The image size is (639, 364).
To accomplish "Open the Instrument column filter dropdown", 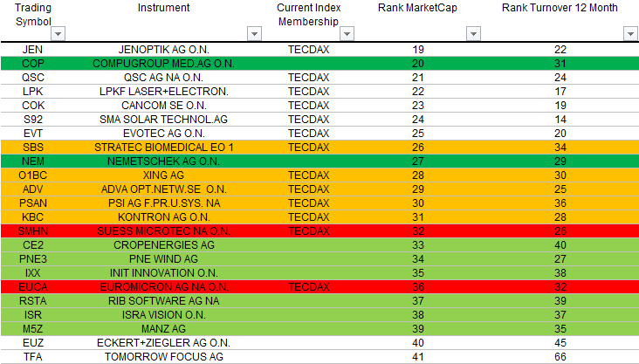I will pyautogui.click(x=254, y=34).
